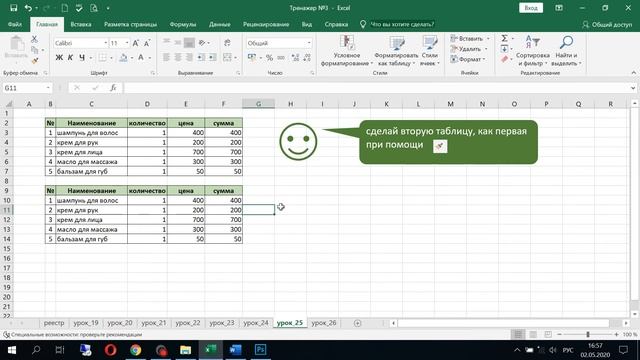Toggle center horizontal alignment
The height and width of the screenshot is (360, 640).
pyautogui.click(x=178, y=58)
